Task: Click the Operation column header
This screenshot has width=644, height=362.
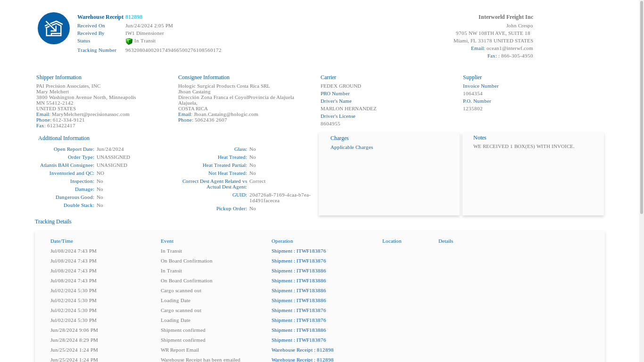Action: coord(282,241)
